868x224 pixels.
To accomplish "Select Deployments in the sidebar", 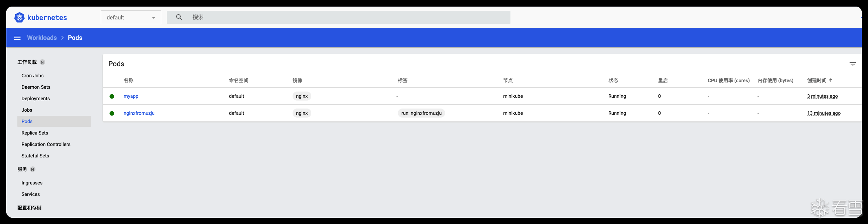I will point(35,98).
